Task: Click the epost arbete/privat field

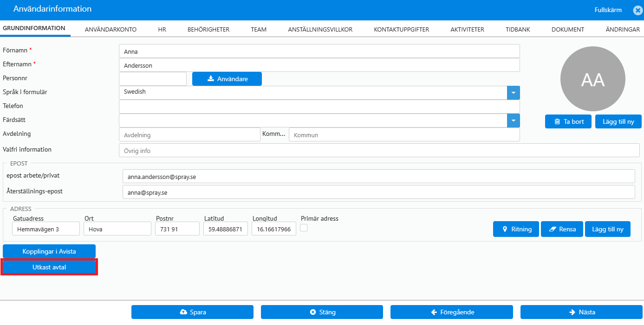Action: 378,176
